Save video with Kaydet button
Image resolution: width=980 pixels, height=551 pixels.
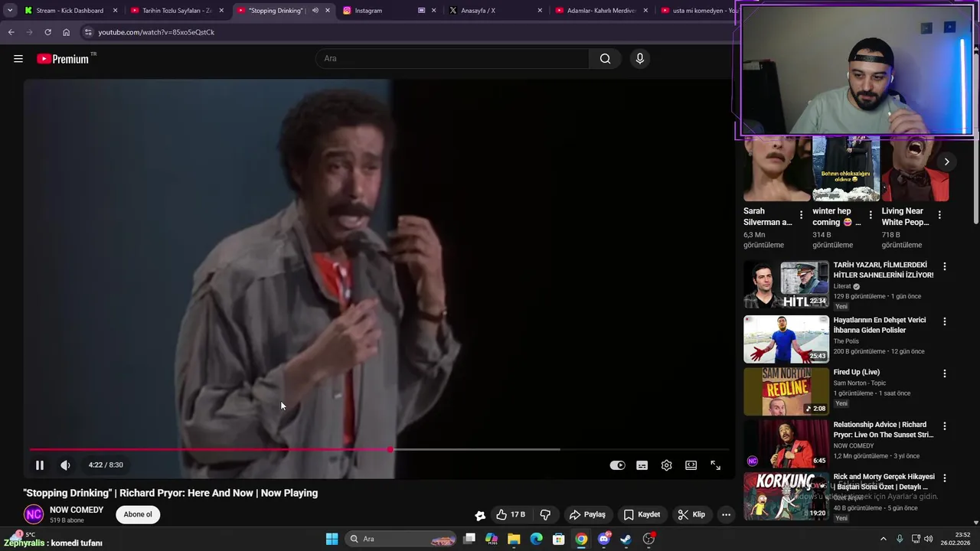[x=642, y=514]
